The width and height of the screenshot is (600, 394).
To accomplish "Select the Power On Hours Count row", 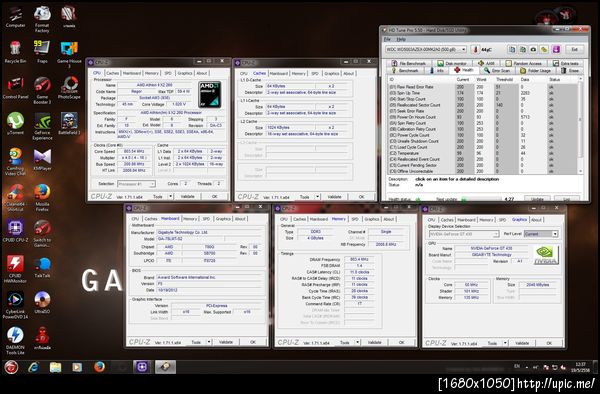I will pos(483,117).
